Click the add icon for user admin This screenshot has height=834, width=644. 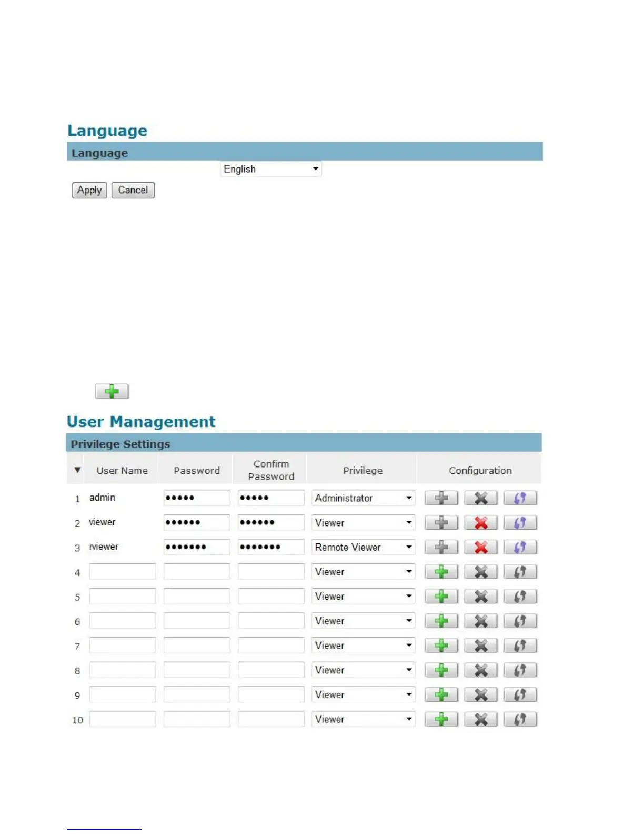(x=441, y=498)
